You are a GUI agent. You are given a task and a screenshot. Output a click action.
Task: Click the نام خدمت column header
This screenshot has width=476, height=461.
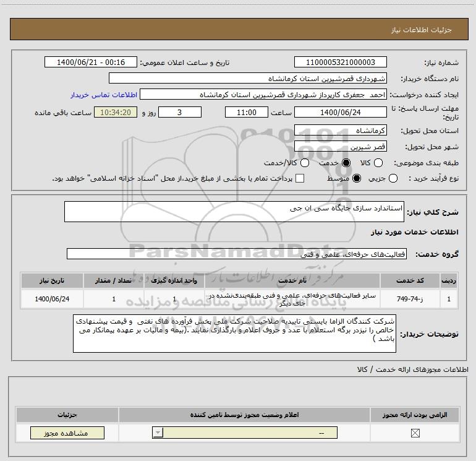(x=292, y=280)
